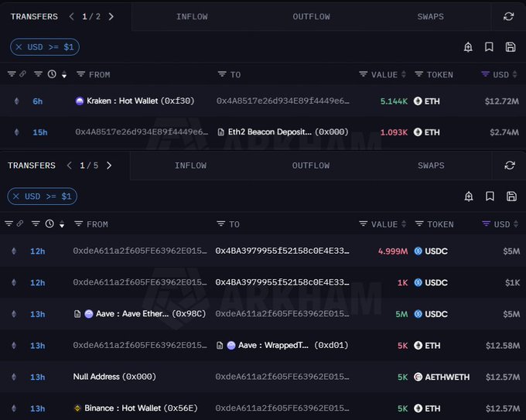Viewport: 526px width, 420px height.
Task: Sort bottom panel by time arrow
Action: pyautogui.click(x=62, y=224)
